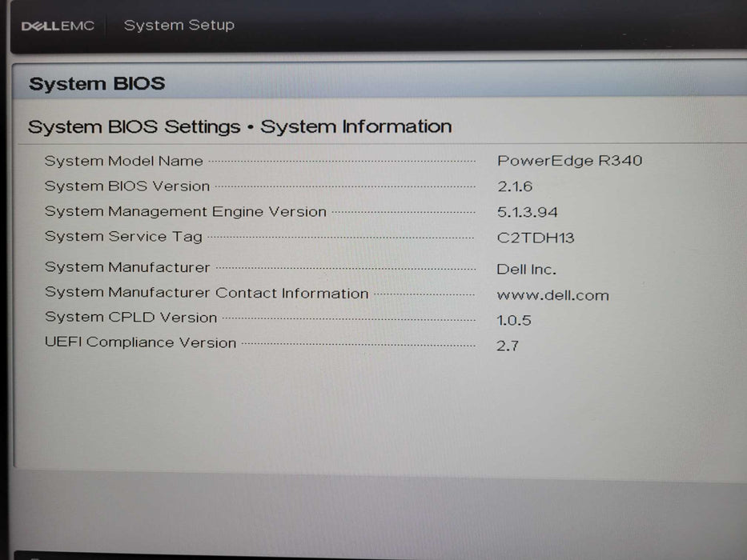
Task: Select the System Manufacturer Contact Information label
Action: [206, 293]
